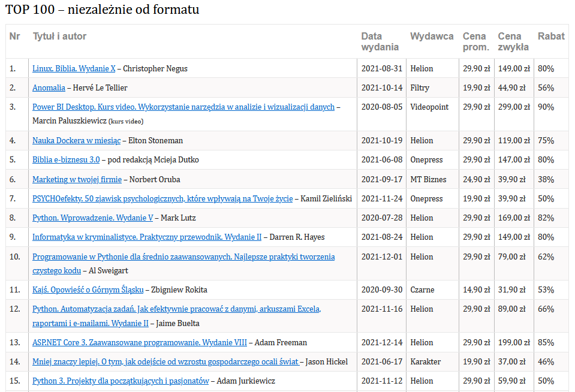Click the date 2021-12-01
Viewport: 575px width, 392px height.
[x=382, y=257]
